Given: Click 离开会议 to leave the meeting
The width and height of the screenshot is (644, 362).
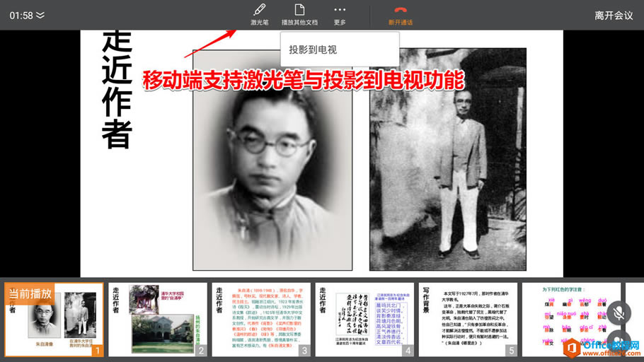Looking at the screenshot, I should coord(613,15).
